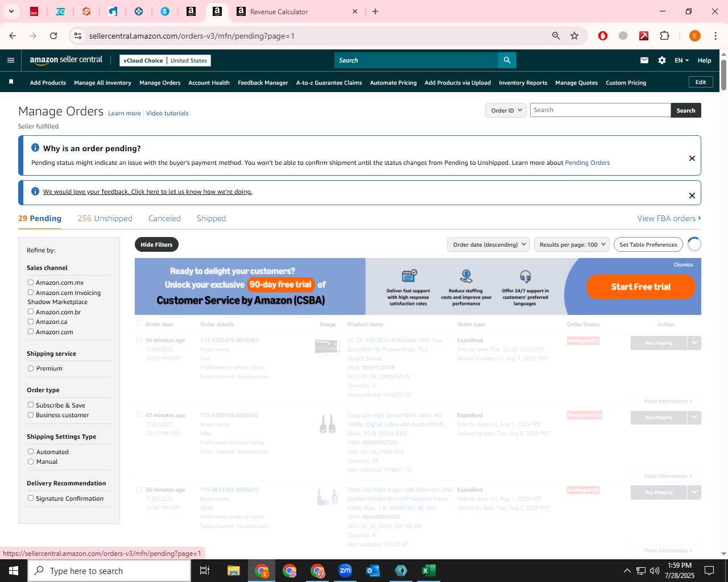728x582 pixels.
Task: Open the Chrome three-dot menu
Action: tap(715, 36)
